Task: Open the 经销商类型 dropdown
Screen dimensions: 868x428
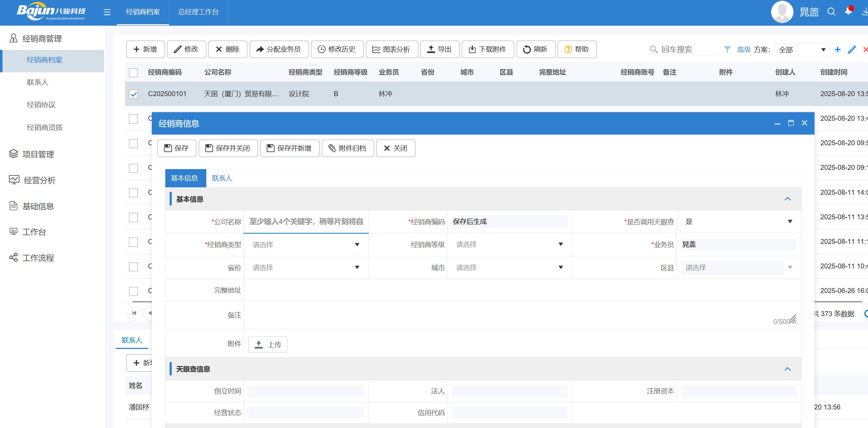Action: coord(306,245)
